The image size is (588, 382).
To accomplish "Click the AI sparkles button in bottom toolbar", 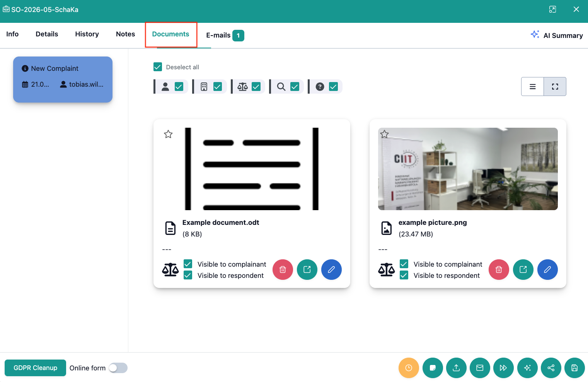I will point(527,368).
